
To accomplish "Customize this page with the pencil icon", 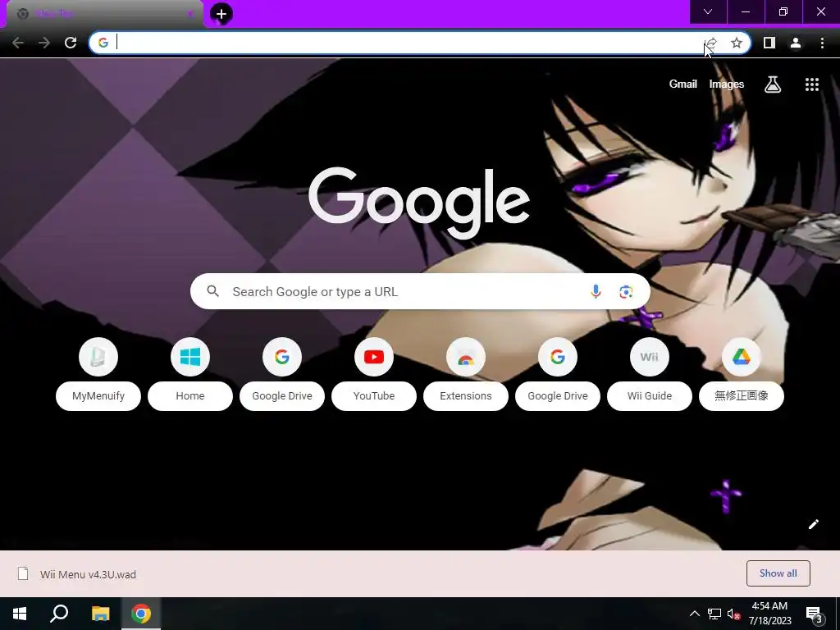I will click(813, 524).
